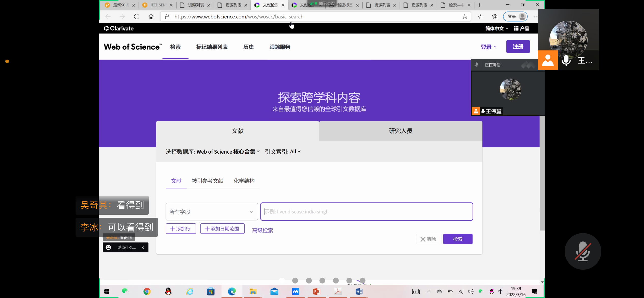Switch to 化学结构 sub-tab
The width and height of the screenshot is (644, 298).
(x=244, y=181)
